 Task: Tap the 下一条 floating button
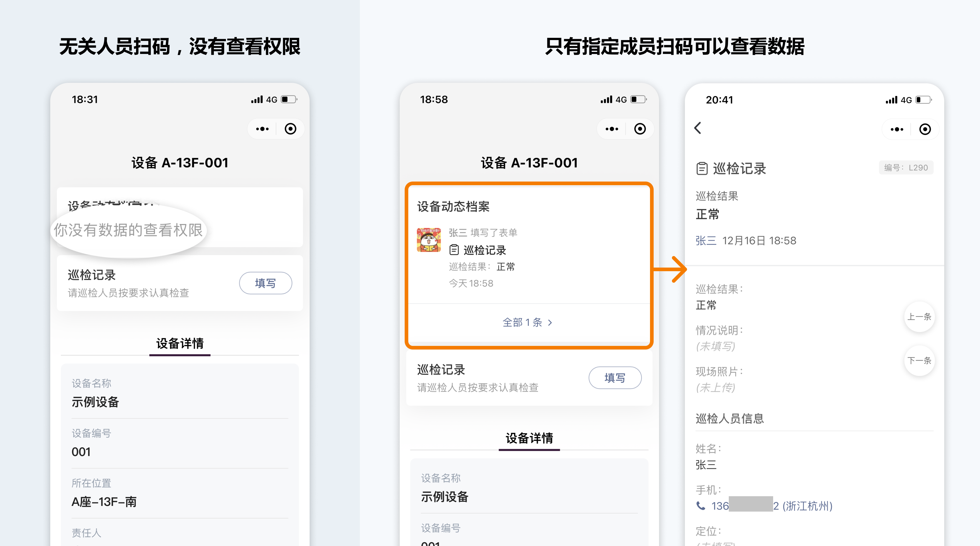pos(919,360)
